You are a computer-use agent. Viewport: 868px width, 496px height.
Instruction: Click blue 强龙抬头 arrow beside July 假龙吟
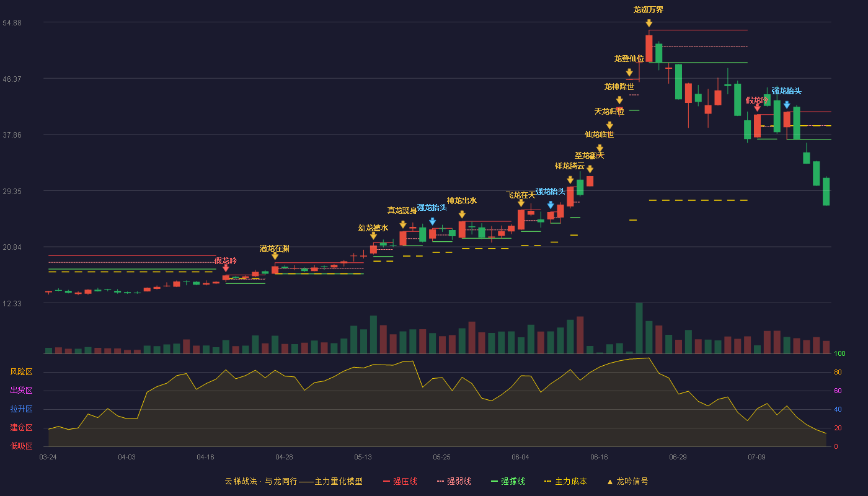[x=787, y=105]
